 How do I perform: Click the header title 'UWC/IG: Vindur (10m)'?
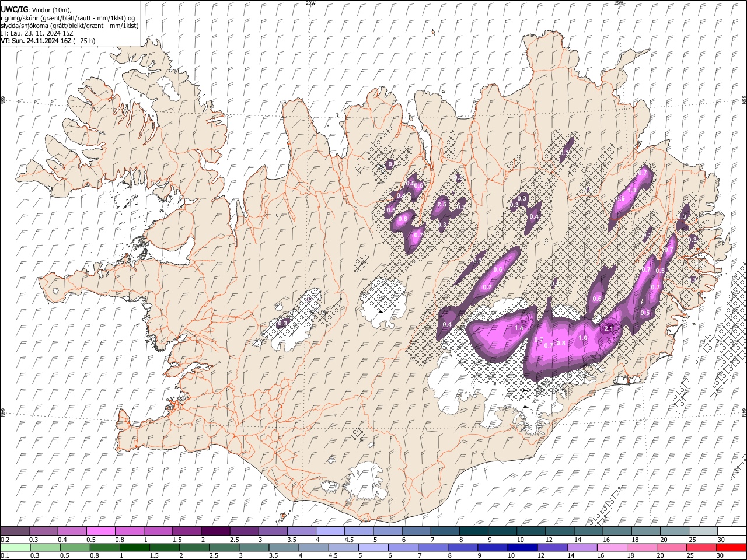[x=36, y=9]
